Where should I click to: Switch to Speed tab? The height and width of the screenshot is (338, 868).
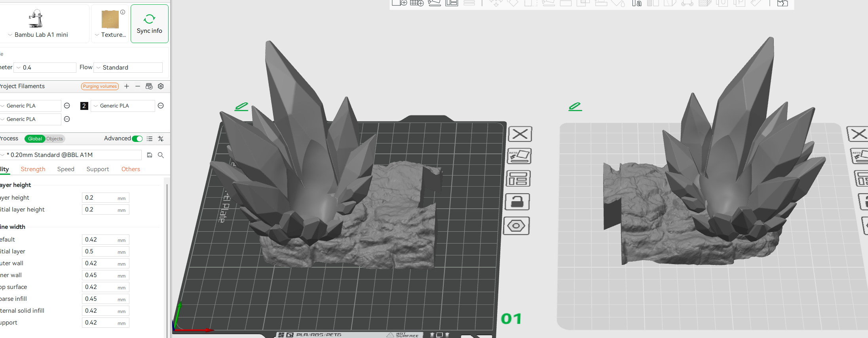66,169
